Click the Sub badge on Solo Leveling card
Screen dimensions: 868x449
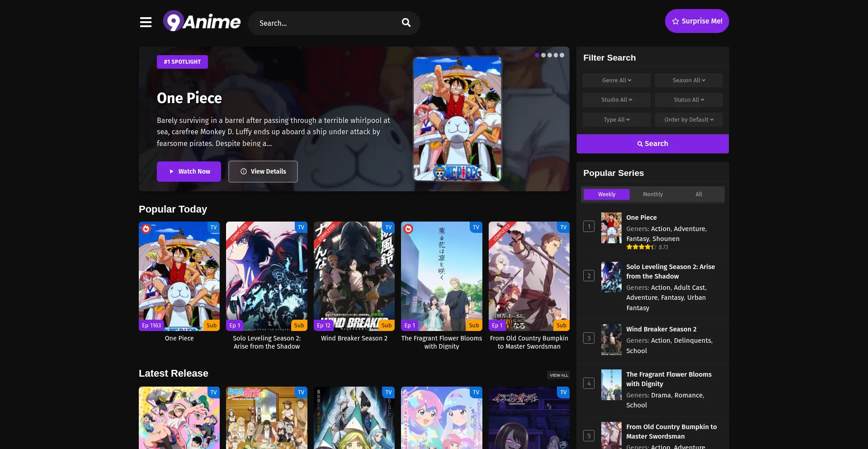(299, 326)
